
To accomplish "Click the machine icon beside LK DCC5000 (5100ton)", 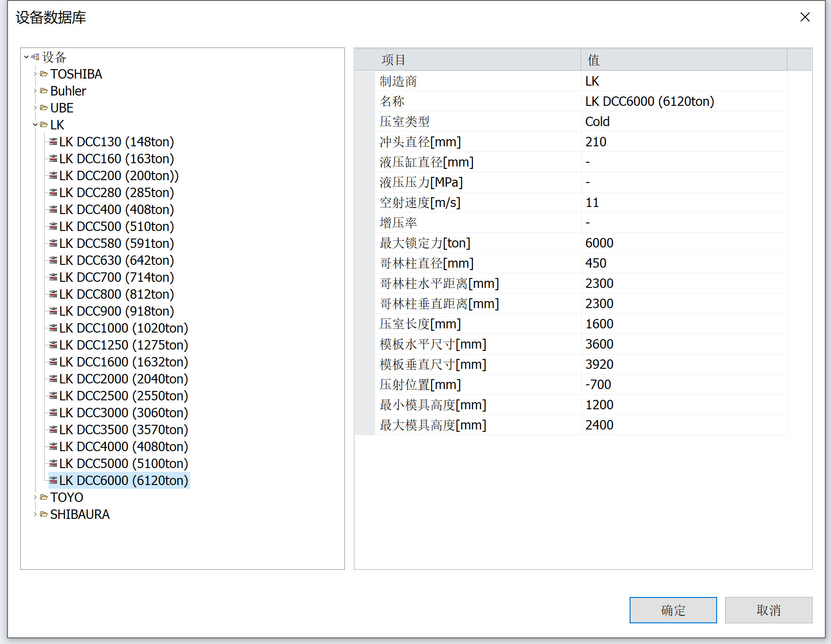I will click(53, 463).
